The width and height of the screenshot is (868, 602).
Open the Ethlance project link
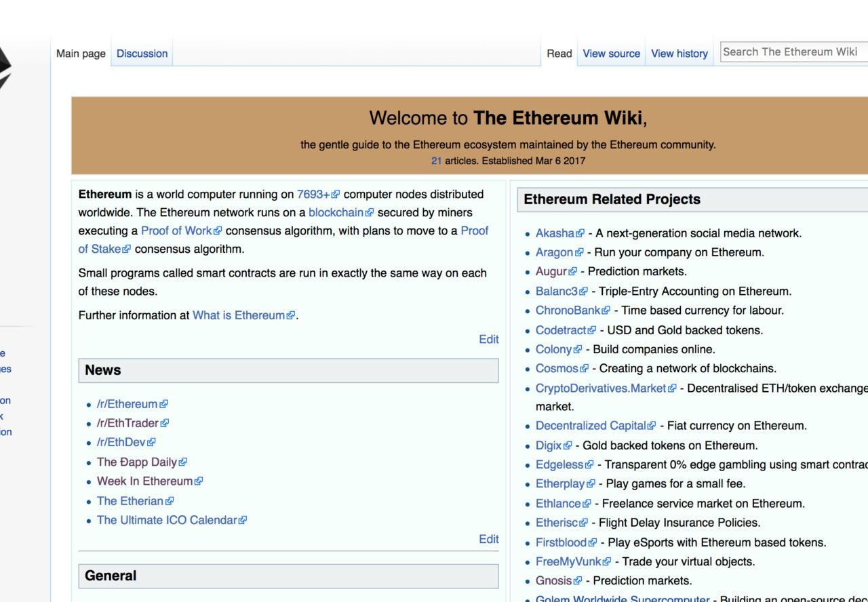(558, 504)
